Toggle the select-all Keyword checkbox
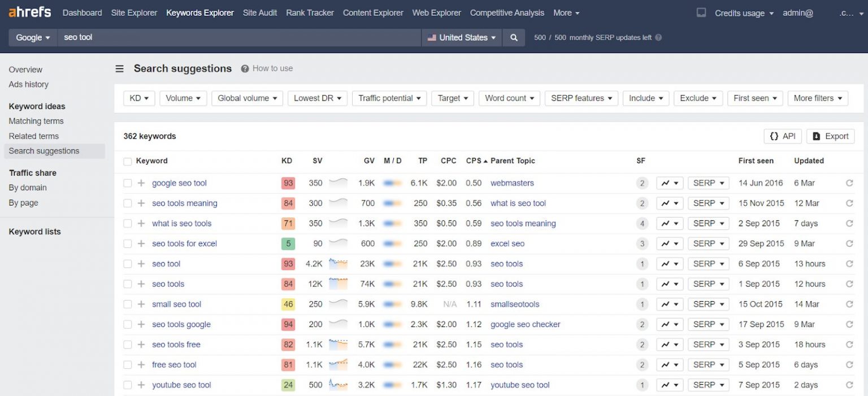The height and width of the screenshot is (396, 868). click(x=128, y=162)
